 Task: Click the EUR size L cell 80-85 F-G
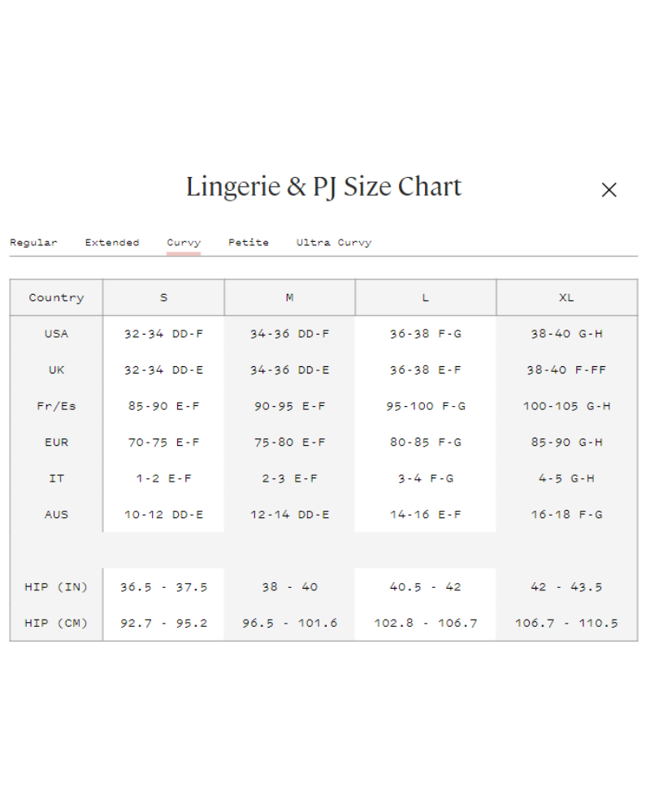(x=425, y=443)
